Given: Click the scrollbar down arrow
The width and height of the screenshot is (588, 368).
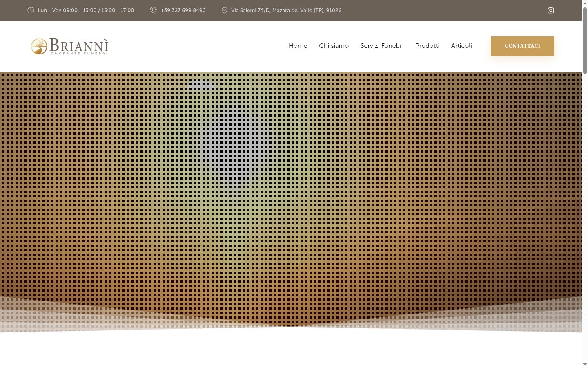Looking at the screenshot, I should (x=585, y=364).
